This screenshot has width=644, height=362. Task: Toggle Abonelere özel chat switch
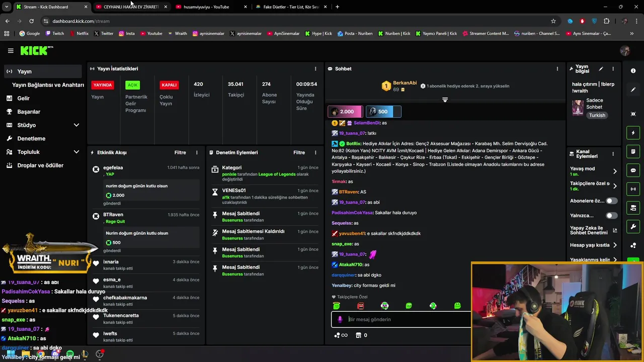[x=611, y=201]
